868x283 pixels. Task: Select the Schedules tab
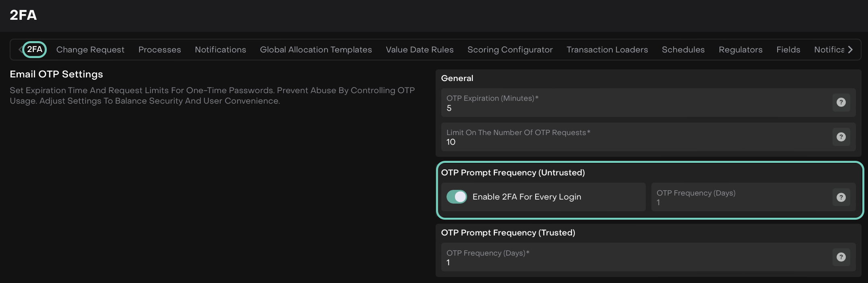tap(683, 50)
